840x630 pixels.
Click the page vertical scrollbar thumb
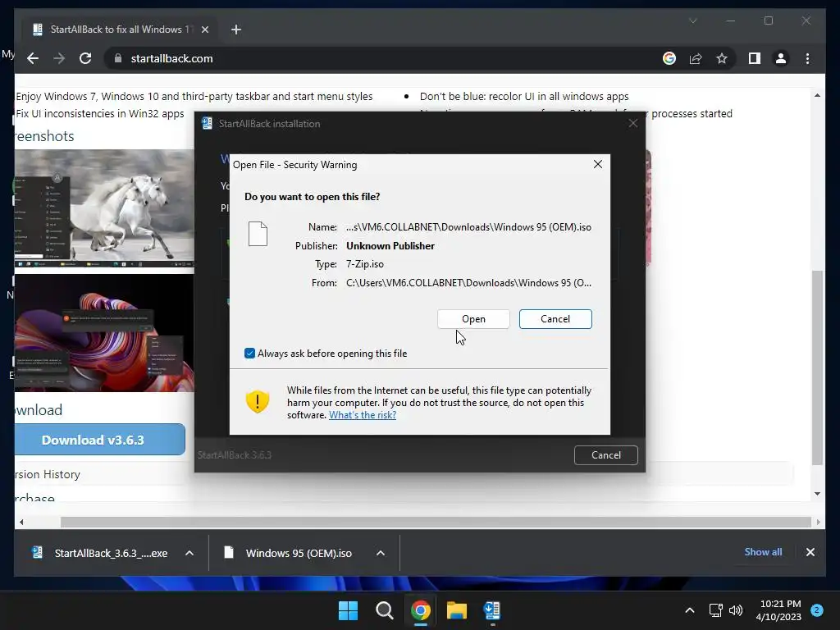coord(817,367)
